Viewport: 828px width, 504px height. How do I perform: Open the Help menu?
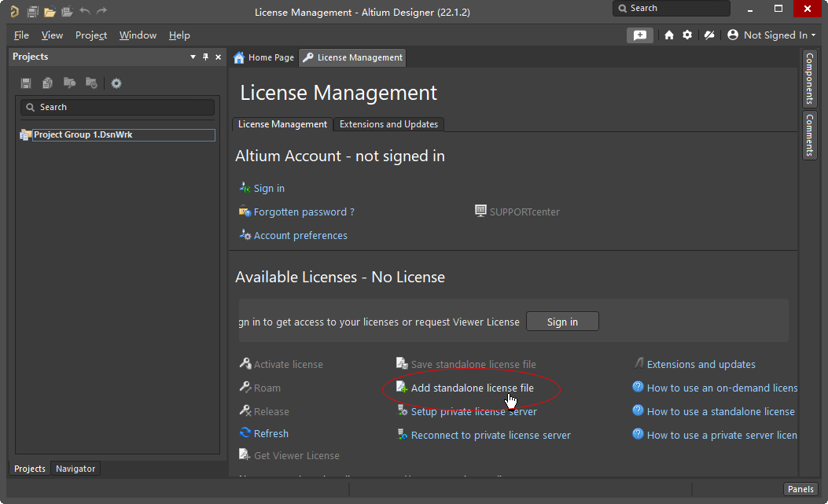click(179, 35)
